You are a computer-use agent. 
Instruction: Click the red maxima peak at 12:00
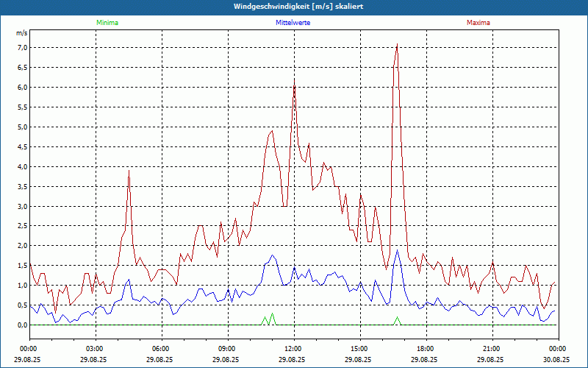coord(294,81)
